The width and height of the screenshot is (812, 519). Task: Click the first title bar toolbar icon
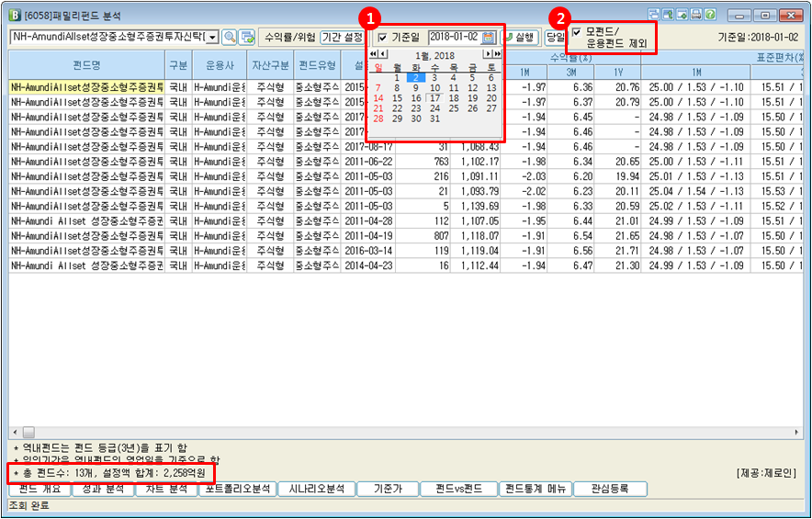point(654,15)
